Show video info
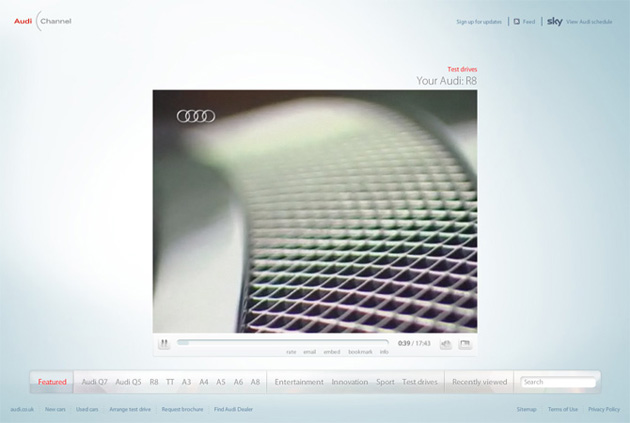Image resolution: width=630 pixels, height=423 pixels. (384, 352)
